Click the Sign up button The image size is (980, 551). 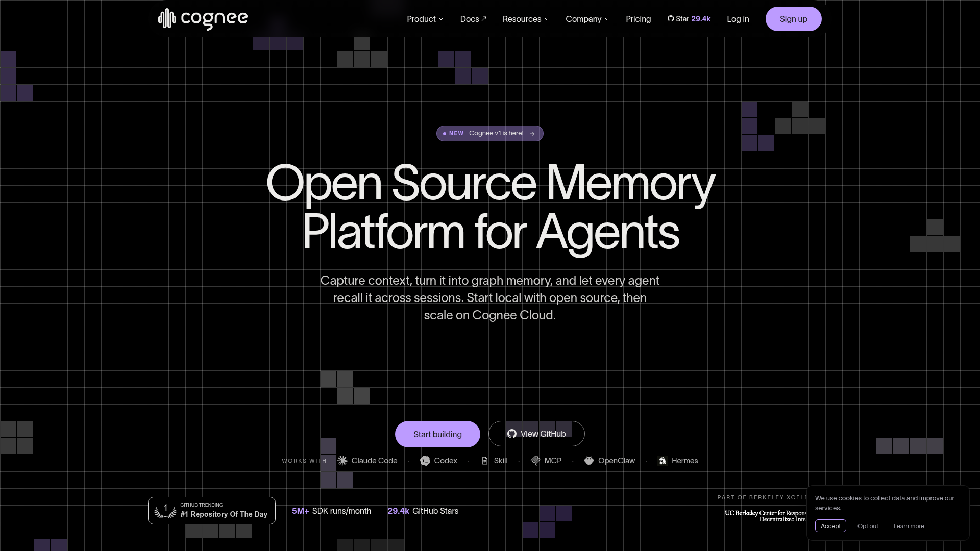793,19
